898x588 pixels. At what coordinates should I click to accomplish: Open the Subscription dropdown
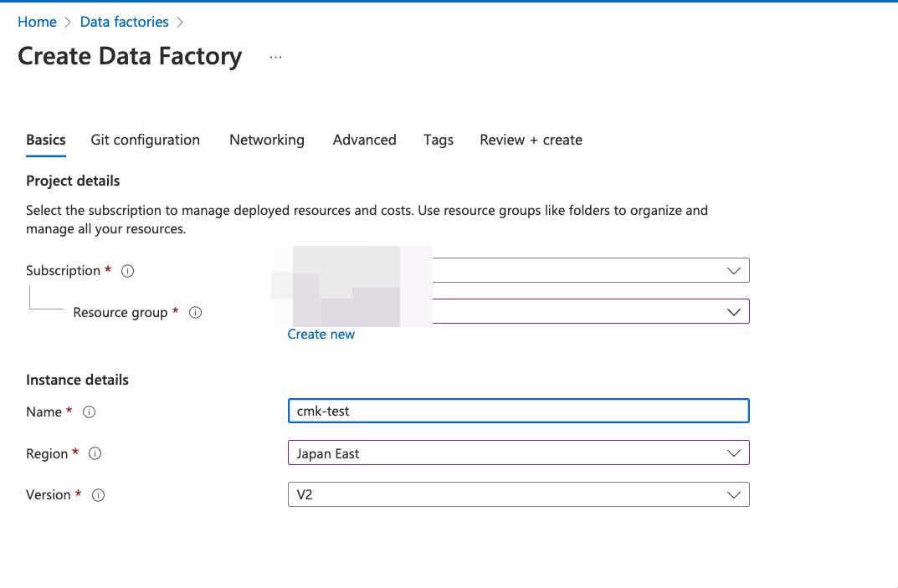coord(734,270)
